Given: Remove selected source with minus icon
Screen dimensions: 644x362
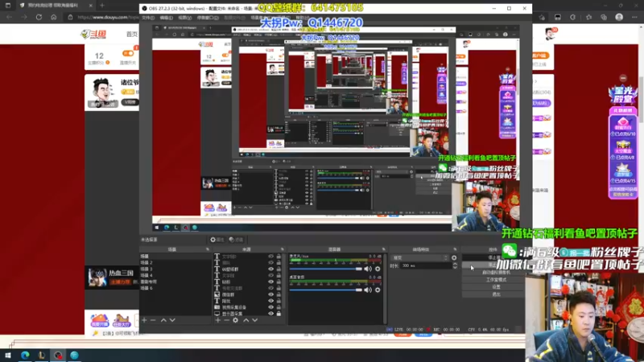Looking at the screenshot, I should click(x=226, y=320).
